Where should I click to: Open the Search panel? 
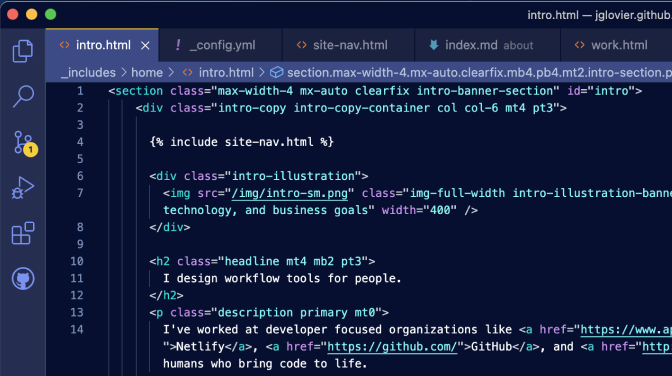(23, 96)
